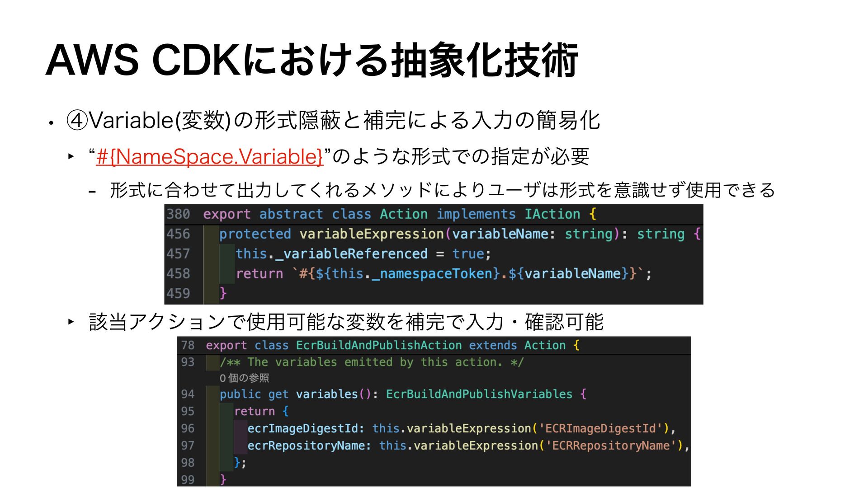Click the closing brace on line 459
Screen dimensions: 868x488
[x=223, y=294]
